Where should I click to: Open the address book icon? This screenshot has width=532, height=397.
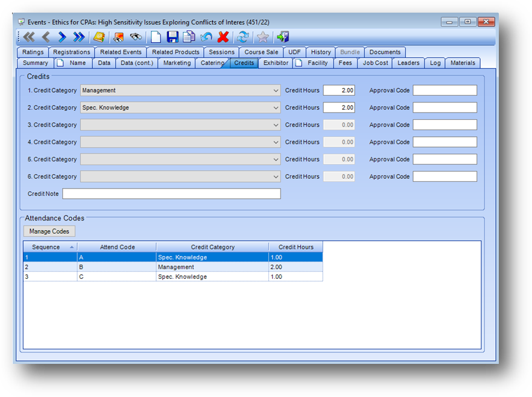coord(99,37)
